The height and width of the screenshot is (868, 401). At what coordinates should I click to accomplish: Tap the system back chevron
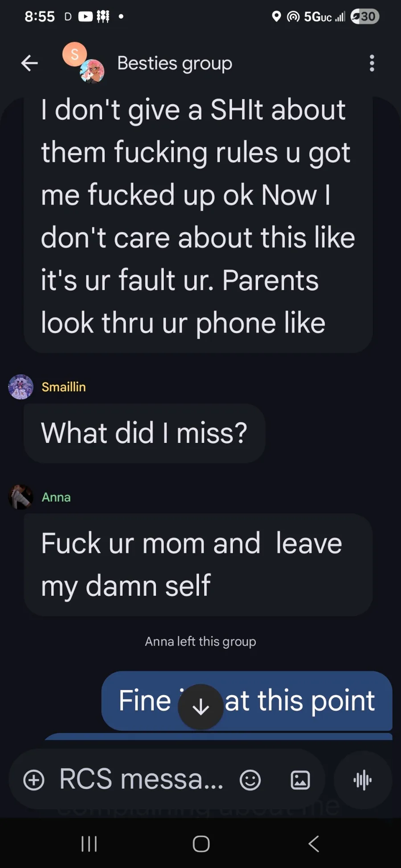point(314,844)
